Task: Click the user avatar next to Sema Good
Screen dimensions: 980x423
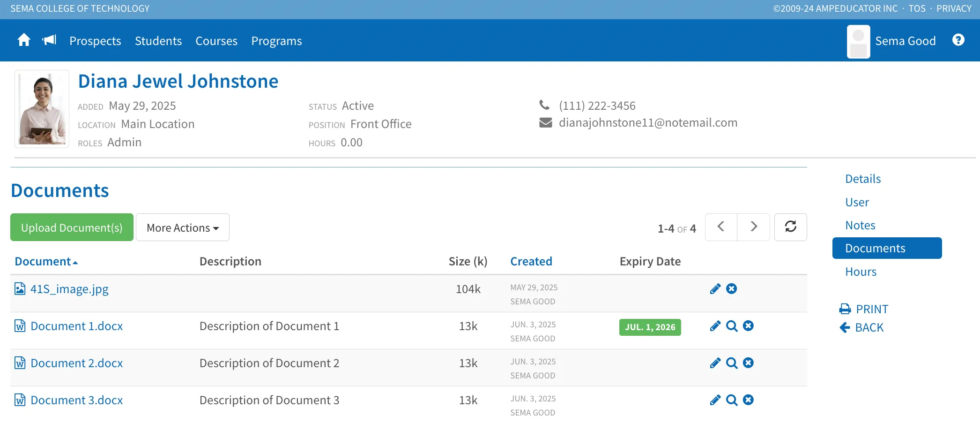Action: tap(859, 41)
